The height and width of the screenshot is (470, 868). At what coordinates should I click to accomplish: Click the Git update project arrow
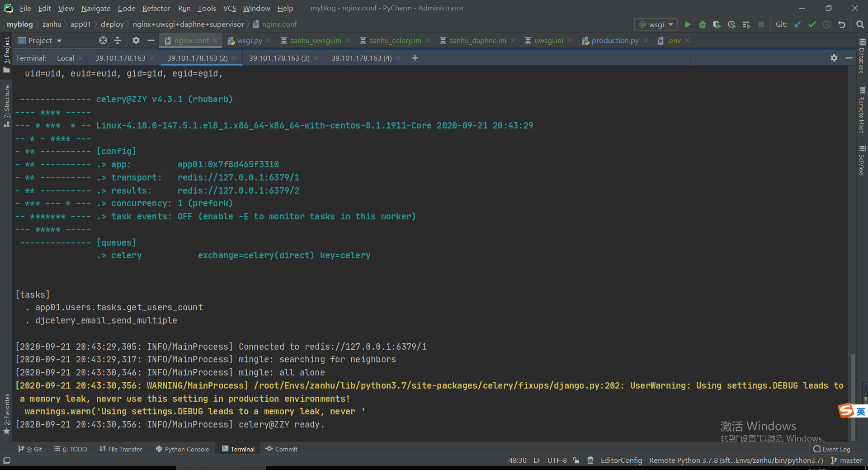797,24
